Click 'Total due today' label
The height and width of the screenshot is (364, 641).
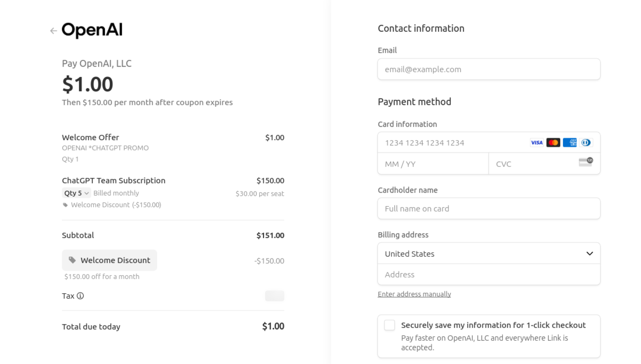click(91, 326)
